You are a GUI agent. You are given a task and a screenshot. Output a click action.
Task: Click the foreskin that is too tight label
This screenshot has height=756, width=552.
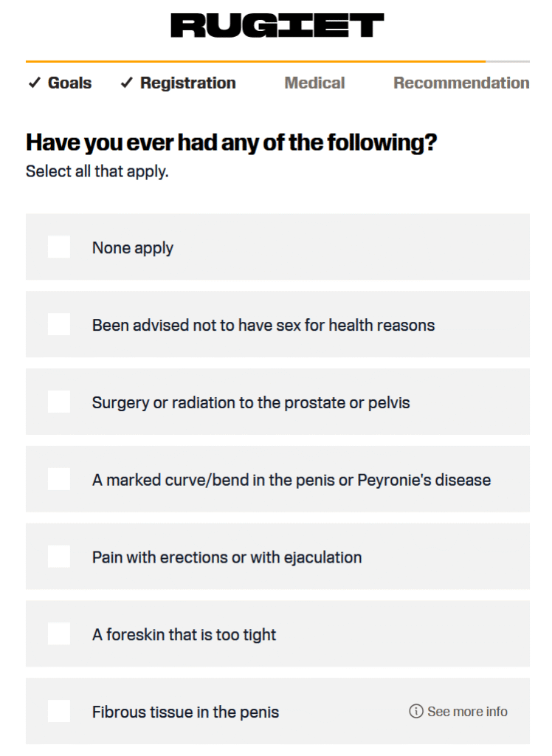click(x=184, y=635)
